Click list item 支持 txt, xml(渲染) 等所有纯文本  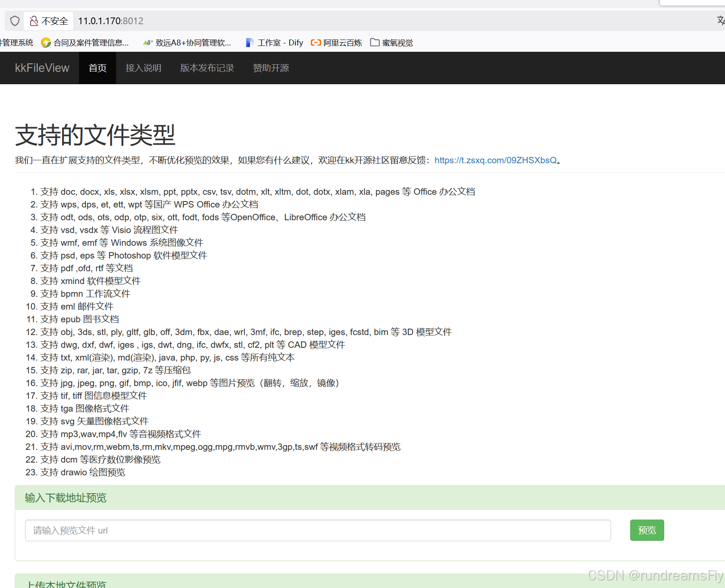tap(168, 358)
